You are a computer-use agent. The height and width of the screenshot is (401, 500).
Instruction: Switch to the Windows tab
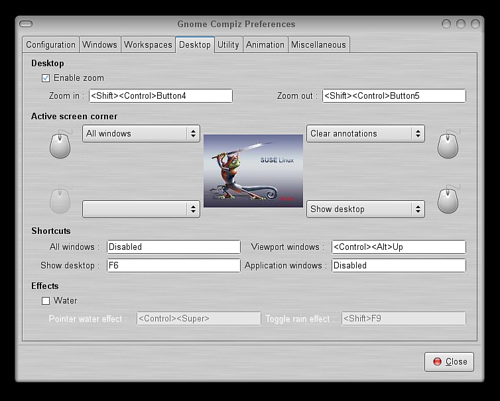coord(100,45)
